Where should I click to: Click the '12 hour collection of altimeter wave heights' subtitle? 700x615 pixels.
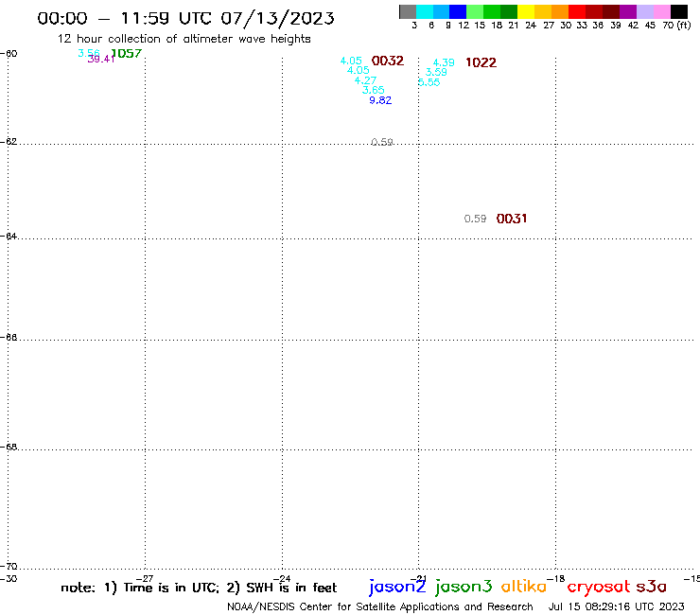[x=184, y=39]
